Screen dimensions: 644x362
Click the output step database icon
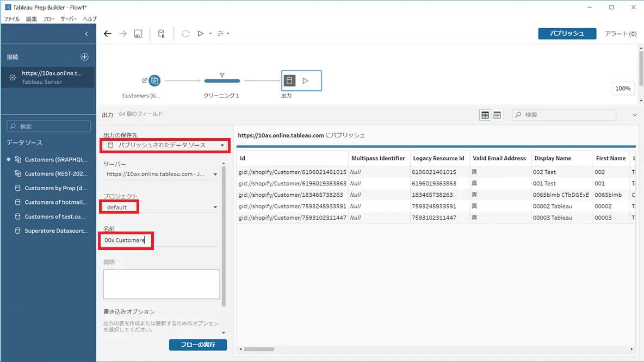coord(289,80)
